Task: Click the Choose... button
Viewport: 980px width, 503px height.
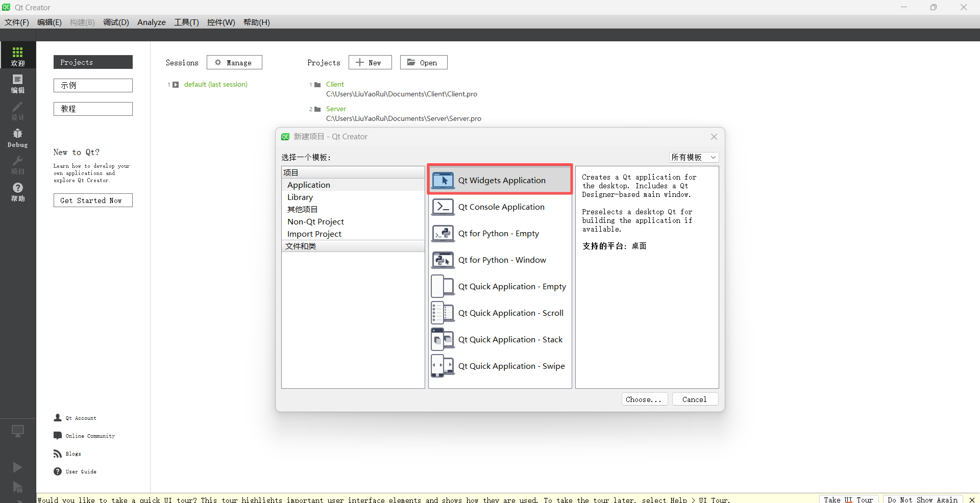Action: coord(644,399)
